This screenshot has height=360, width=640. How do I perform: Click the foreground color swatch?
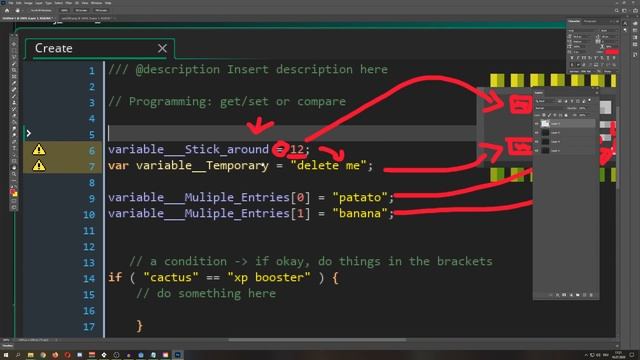point(13,191)
